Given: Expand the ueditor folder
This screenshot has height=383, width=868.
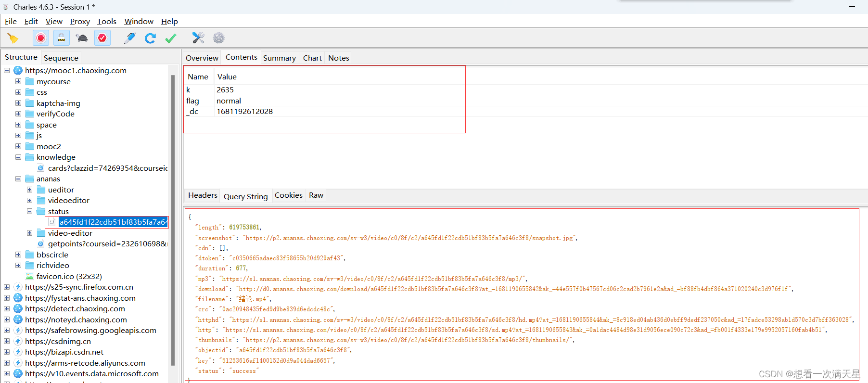Looking at the screenshot, I should pos(30,190).
